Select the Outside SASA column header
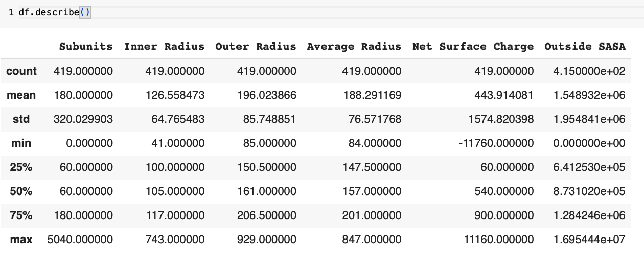Screen dimensions: 644x260 pos(585,47)
